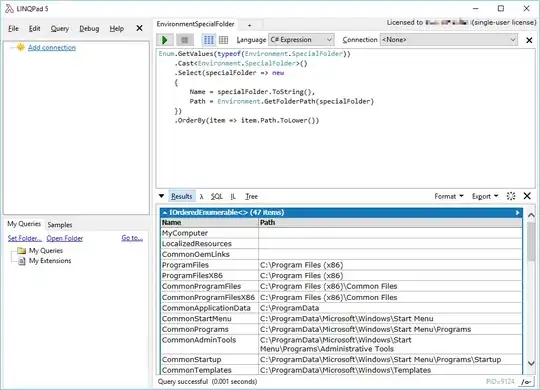This screenshot has width=540, height=390.
Task: Click the Set Folder link
Action: tap(25, 238)
